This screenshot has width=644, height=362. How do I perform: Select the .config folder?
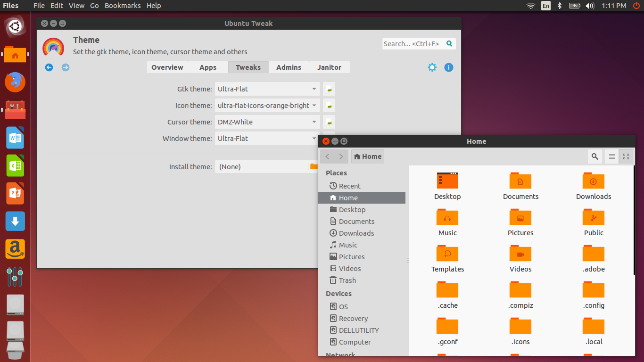[x=594, y=289]
